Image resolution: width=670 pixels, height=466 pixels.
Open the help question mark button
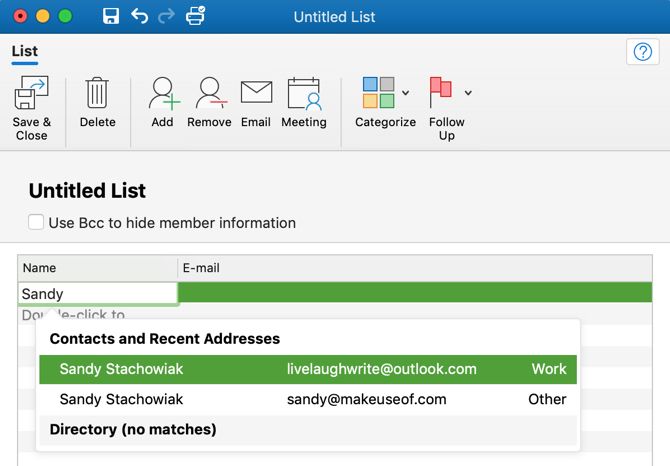tap(640, 52)
